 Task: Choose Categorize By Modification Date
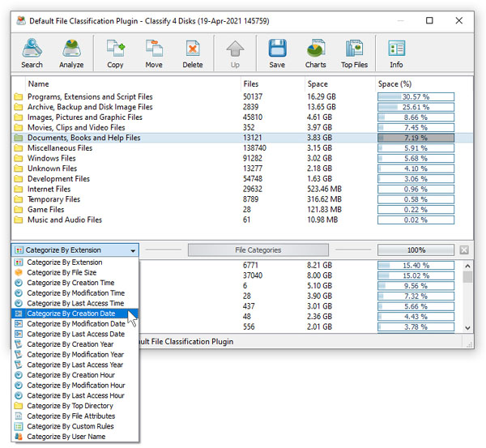(x=75, y=324)
